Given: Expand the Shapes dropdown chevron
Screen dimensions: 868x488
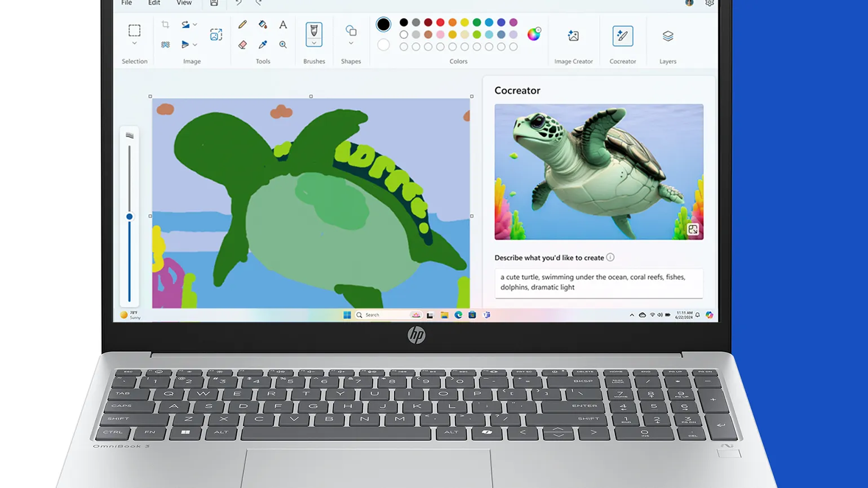Looking at the screenshot, I should pyautogui.click(x=351, y=43).
